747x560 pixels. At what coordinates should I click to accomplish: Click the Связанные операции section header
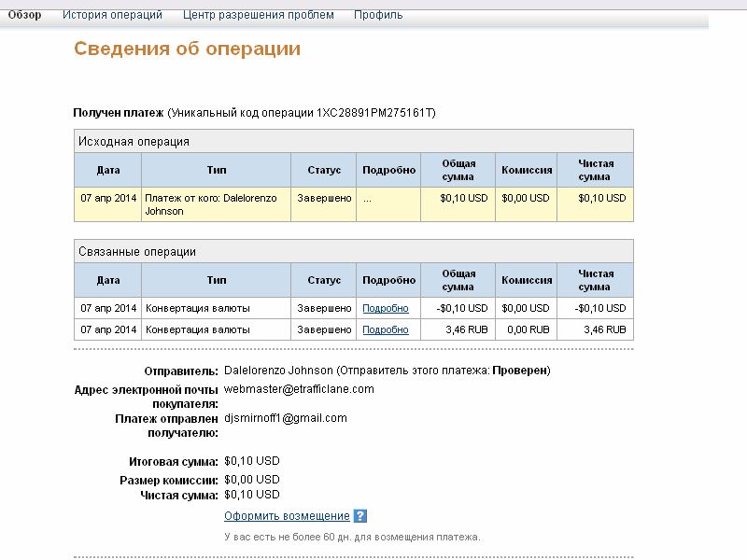click(x=354, y=251)
